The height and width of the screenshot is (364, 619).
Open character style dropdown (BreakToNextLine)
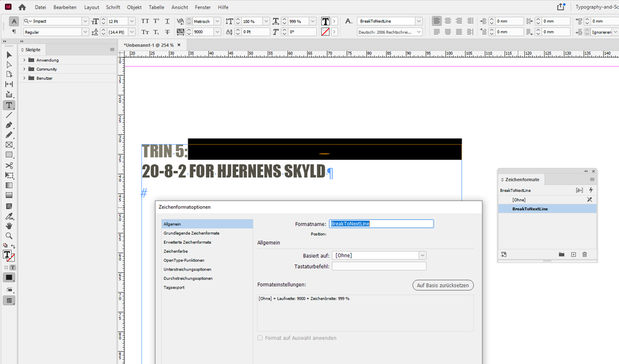tap(419, 21)
